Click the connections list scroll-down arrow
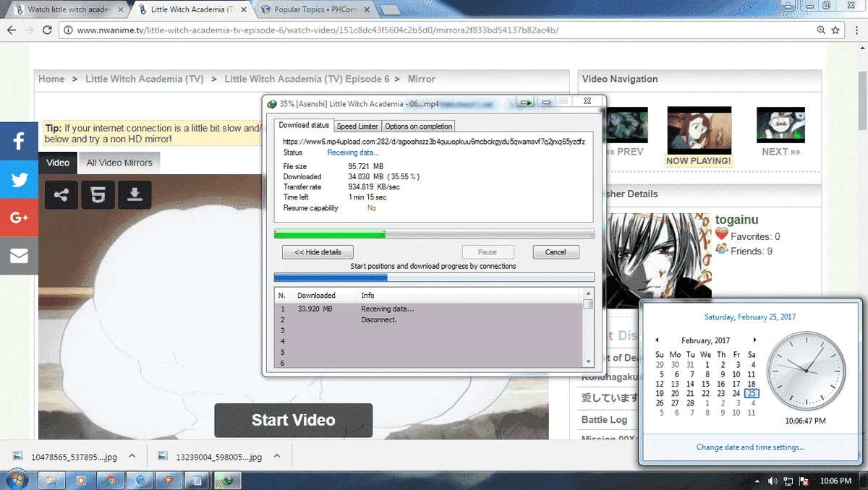The image size is (868, 490). coord(588,361)
